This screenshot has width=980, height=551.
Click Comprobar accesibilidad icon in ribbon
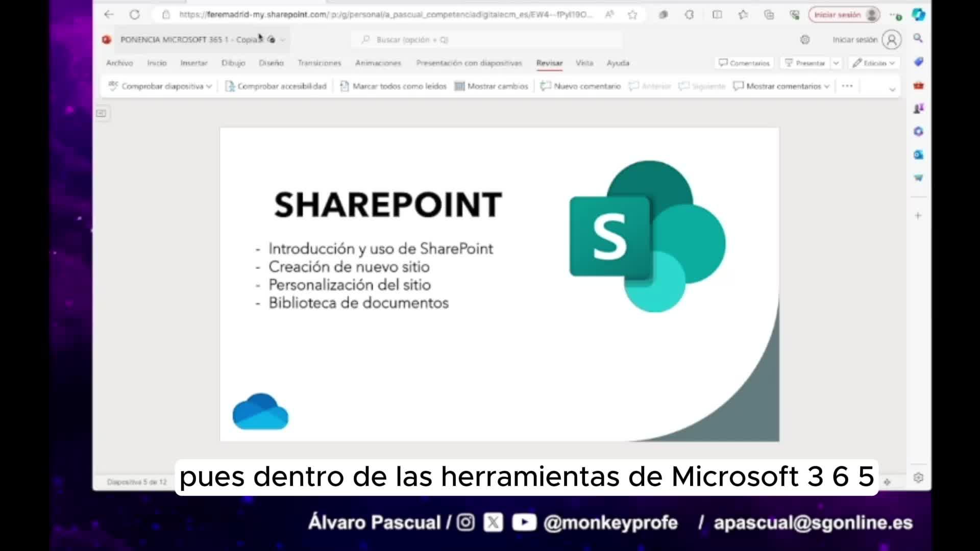coord(230,86)
